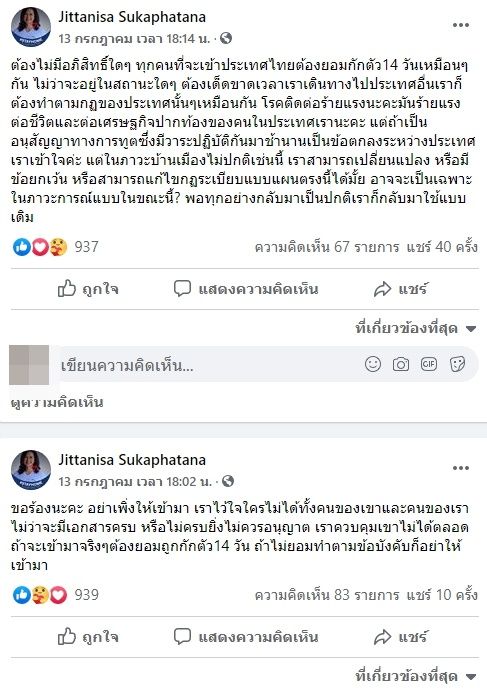Image resolution: width=487 pixels, height=693 pixels.
Task: Click แสดงความคิดเห็น on the second post
Action: click(x=246, y=637)
